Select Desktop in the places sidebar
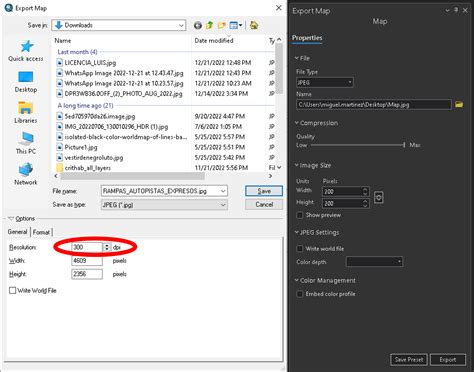 (26, 82)
